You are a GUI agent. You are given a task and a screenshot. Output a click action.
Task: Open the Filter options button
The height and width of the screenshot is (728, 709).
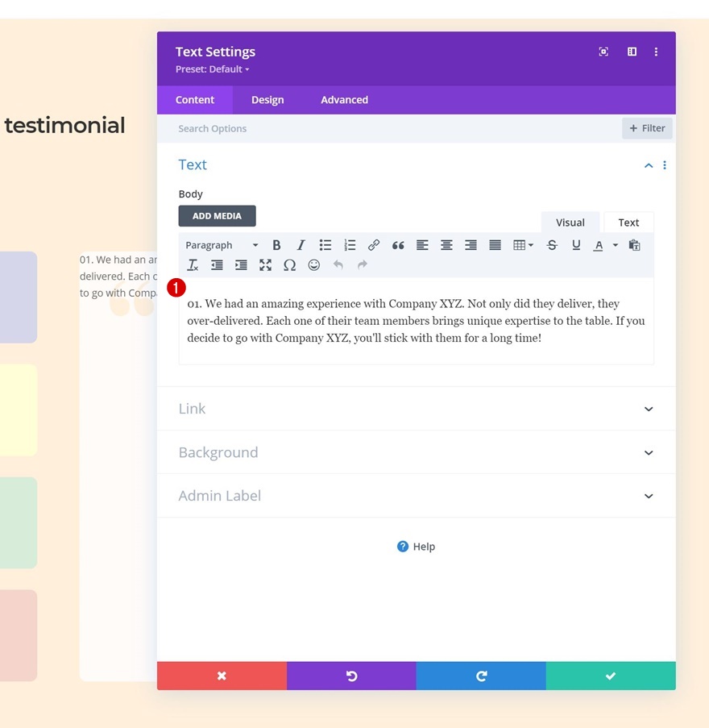[x=647, y=128]
